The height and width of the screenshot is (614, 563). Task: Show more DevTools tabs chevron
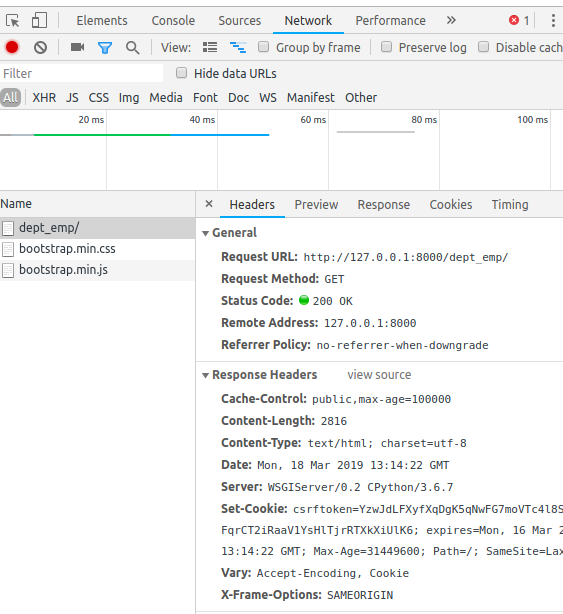451,20
